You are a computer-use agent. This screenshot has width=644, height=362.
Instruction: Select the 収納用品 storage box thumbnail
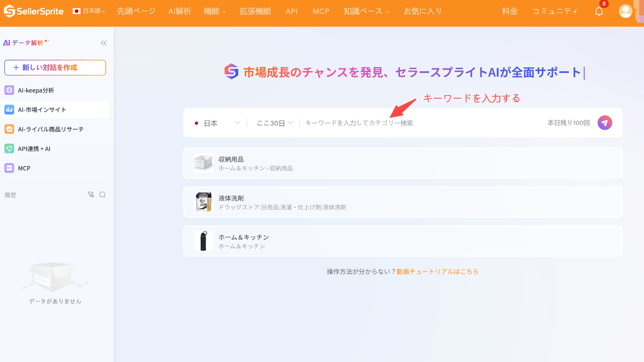pyautogui.click(x=203, y=163)
